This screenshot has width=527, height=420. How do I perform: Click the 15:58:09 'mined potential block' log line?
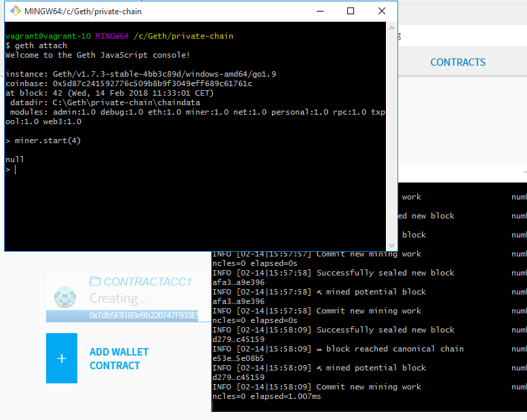tap(319, 368)
